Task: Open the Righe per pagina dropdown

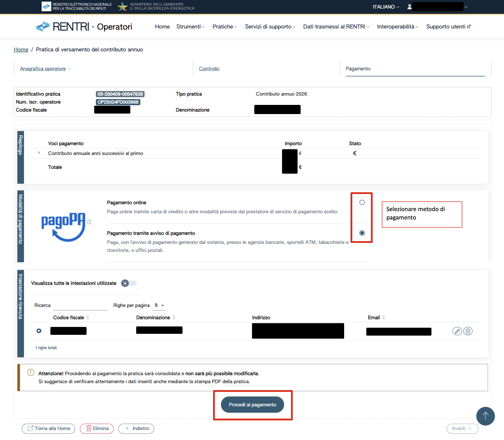Action: (159, 305)
